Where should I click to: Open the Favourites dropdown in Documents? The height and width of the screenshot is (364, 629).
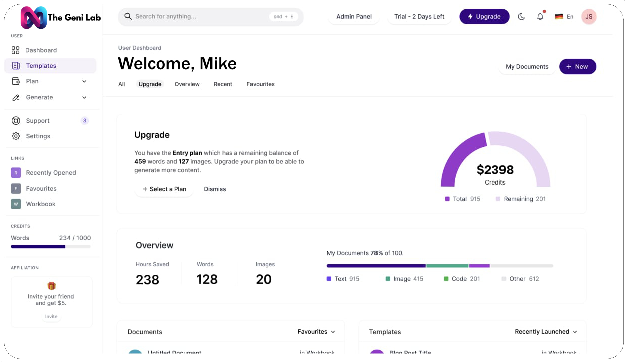pos(316,332)
